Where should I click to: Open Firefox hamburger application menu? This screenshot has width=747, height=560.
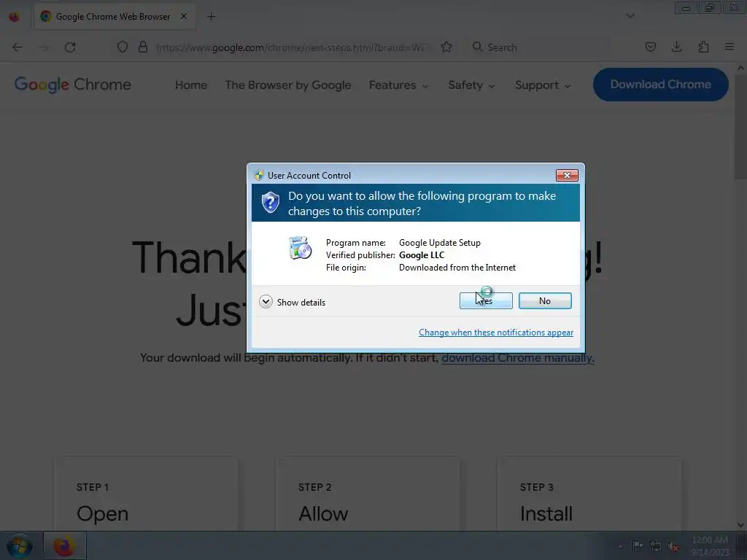[x=729, y=47]
